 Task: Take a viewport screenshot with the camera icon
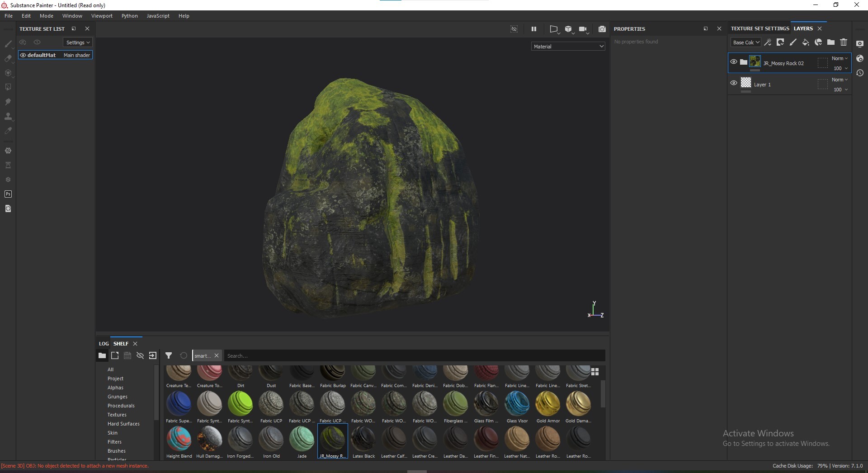click(x=602, y=28)
